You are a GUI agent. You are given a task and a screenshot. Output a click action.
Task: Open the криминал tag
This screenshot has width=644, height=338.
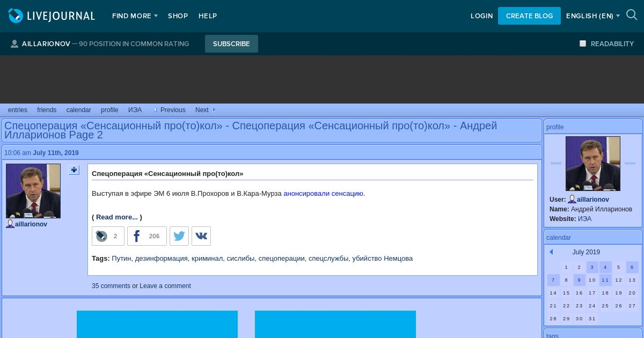coord(207,259)
